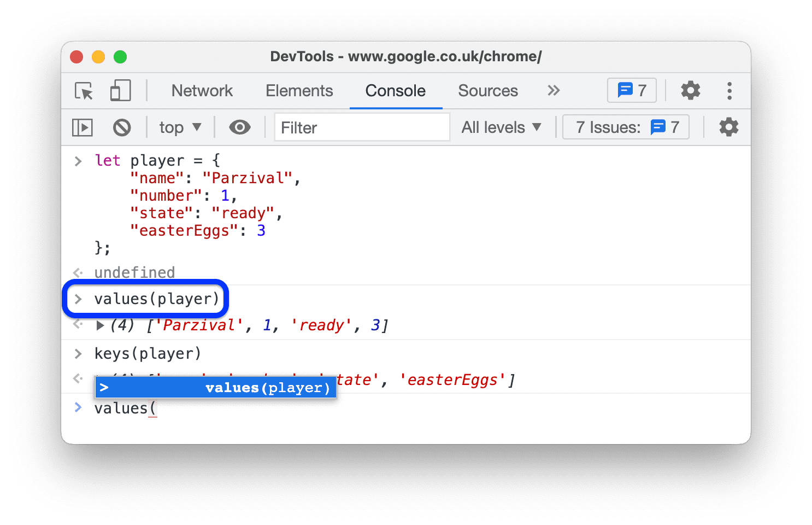Expand the (4) Parzival array result

[x=100, y=325]
